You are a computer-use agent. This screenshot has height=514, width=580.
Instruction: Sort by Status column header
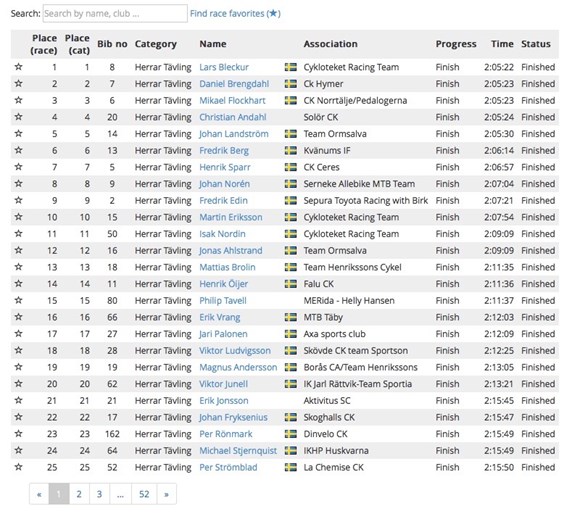(x=536, y=44)
